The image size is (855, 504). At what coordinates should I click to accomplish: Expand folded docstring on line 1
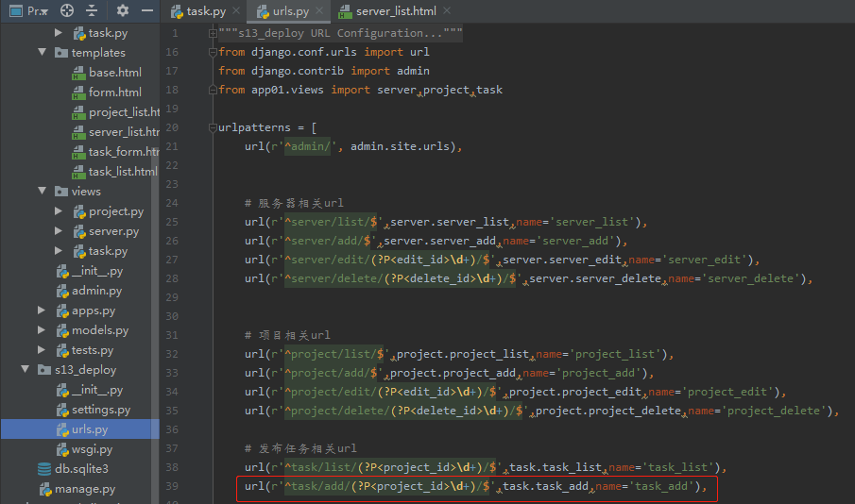pyautogui.click(x=213, y=33)
